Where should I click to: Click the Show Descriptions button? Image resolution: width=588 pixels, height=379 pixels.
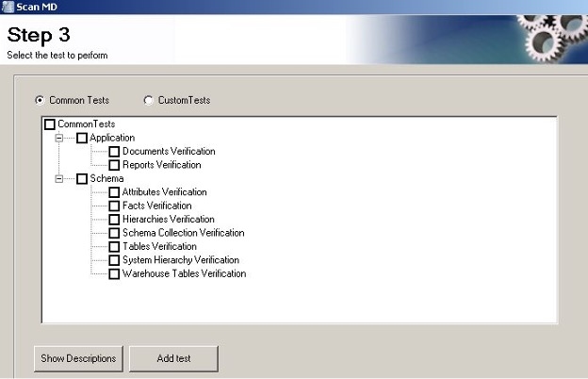[78, 358]
